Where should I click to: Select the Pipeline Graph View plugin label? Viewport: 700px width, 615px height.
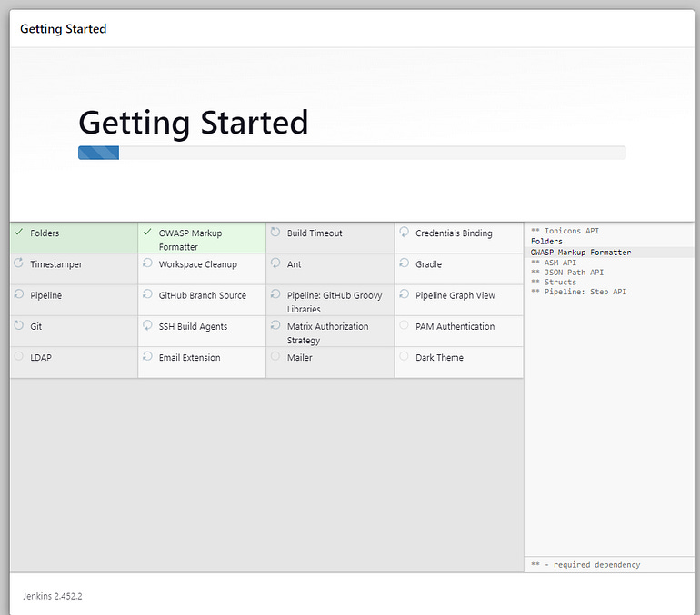click(455, 295)
